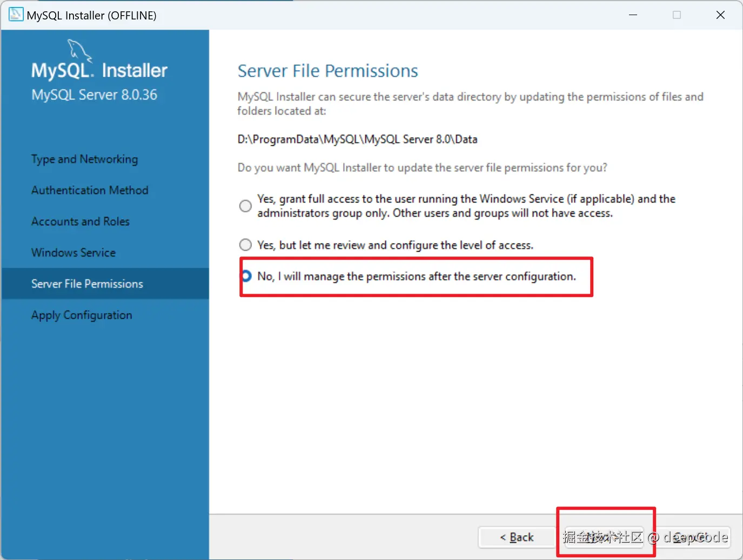Click the MySQL dolphin logo
This screenshot has width=743, height=560.
[79, 50]
